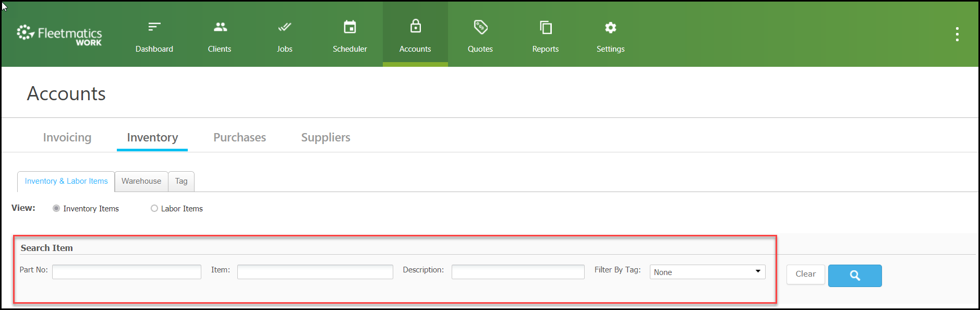The height and width of the screenshot is (310, 980).
Task: Select the Accounts lock icon
Action: point(416,26)
